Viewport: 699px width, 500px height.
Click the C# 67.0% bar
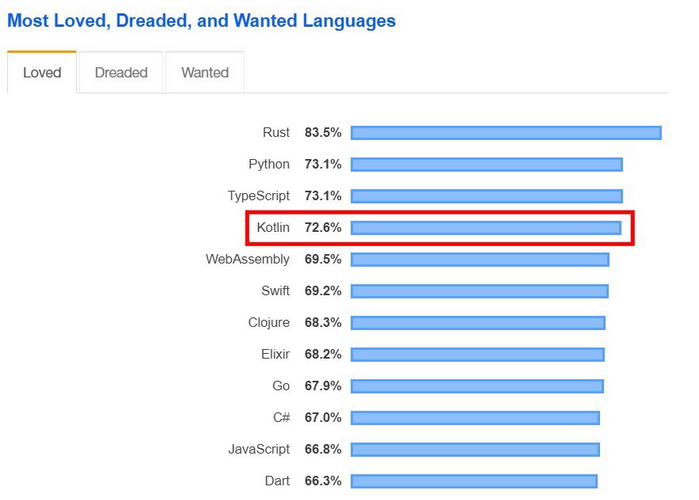(x=475, y=418)
